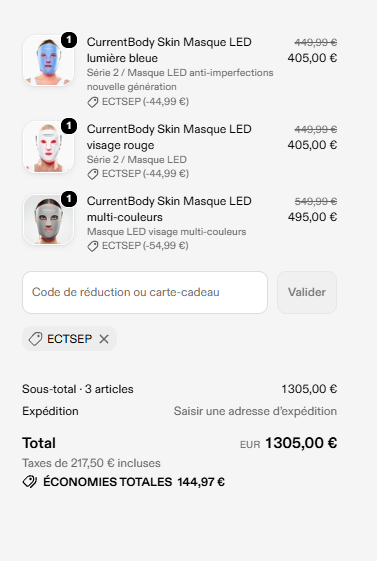Click quantity badge on red mask
This screenshot has height=561, width=377.
tap(69, 126)
